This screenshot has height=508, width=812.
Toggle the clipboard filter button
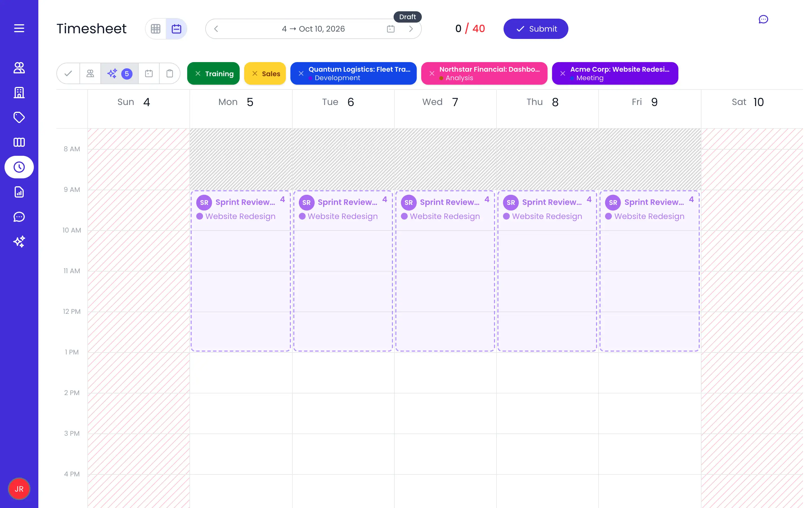tap(170, 73)
